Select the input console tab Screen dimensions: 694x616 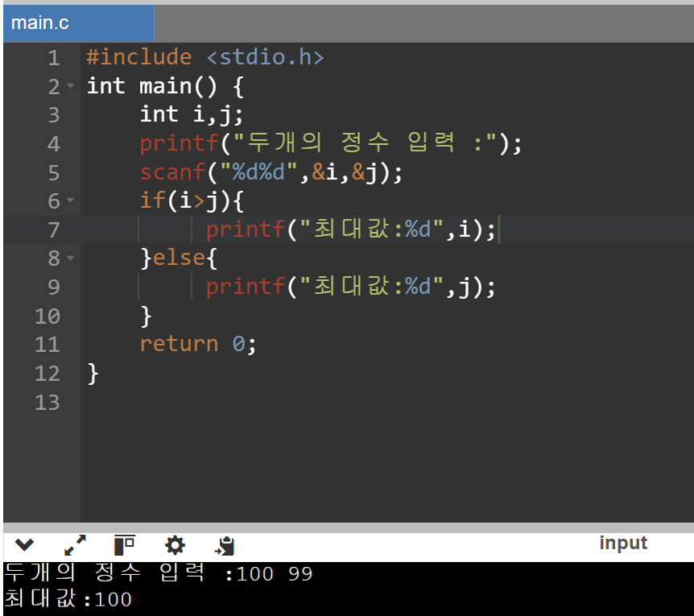point(623,543)
